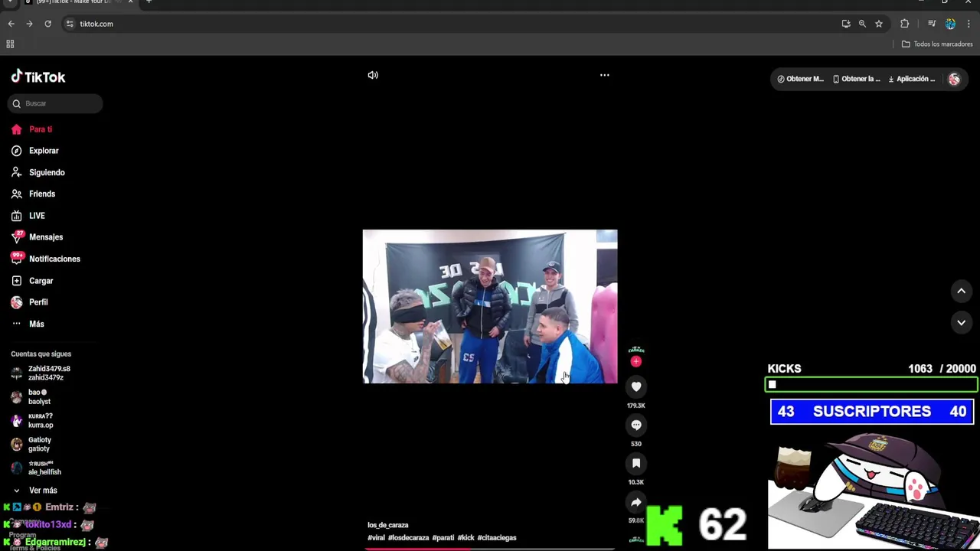Share the video with arrow icon
The image size is (980, 551).
(x=636, y=503)
